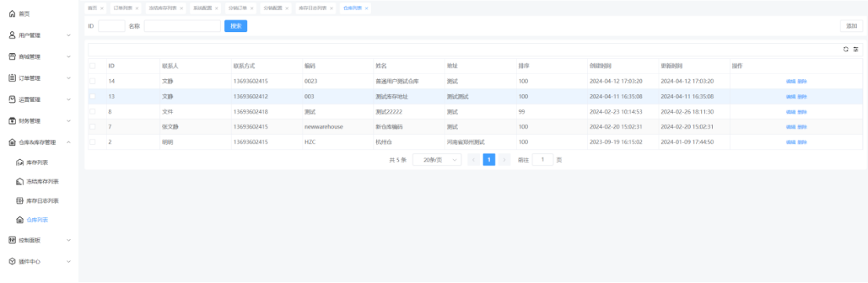Open 冻结库存列表 in the sidebar
This screenshot has height=283, width=868.
tap(42, 182)
